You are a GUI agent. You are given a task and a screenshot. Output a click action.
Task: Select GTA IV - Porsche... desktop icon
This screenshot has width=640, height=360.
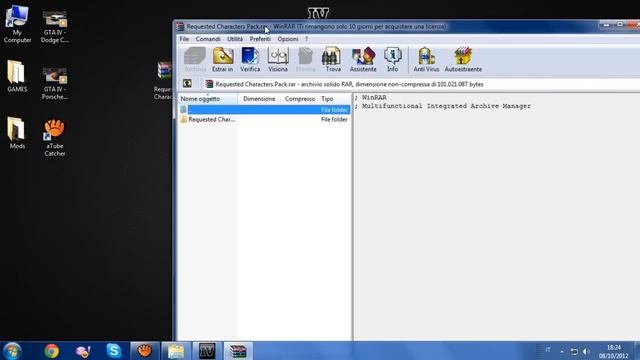coord(55,84)
